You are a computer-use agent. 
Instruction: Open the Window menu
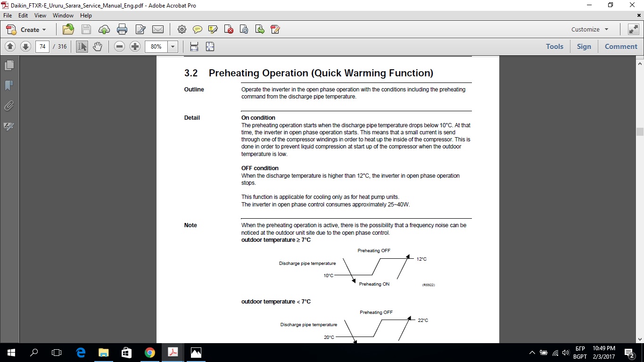point(63,16)
